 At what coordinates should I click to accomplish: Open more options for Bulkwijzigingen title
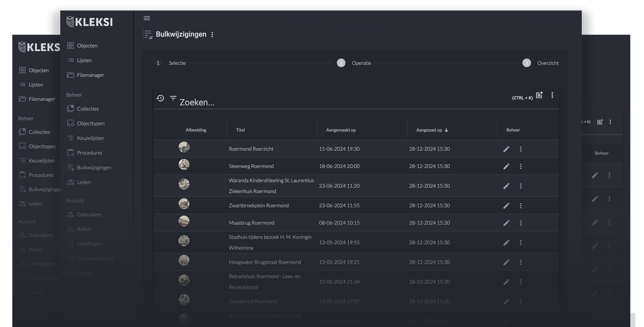click(x=212, y=35)
